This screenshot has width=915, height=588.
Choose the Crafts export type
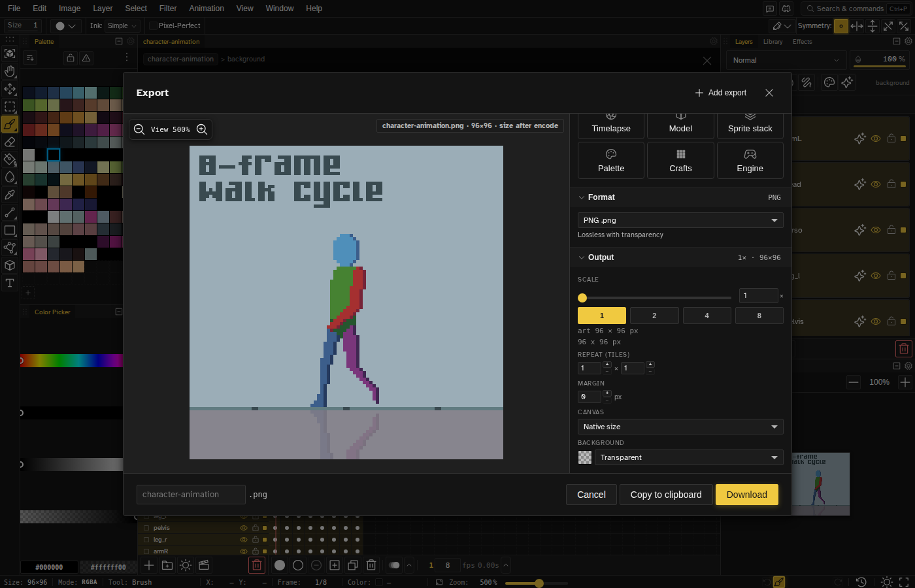[x=680, y=161]
